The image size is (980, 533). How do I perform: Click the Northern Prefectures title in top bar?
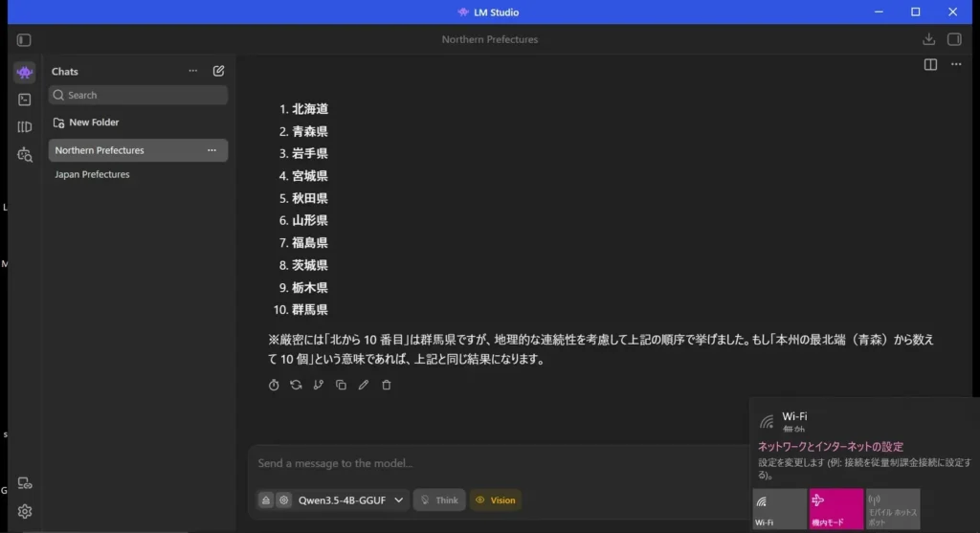(489, 39)
